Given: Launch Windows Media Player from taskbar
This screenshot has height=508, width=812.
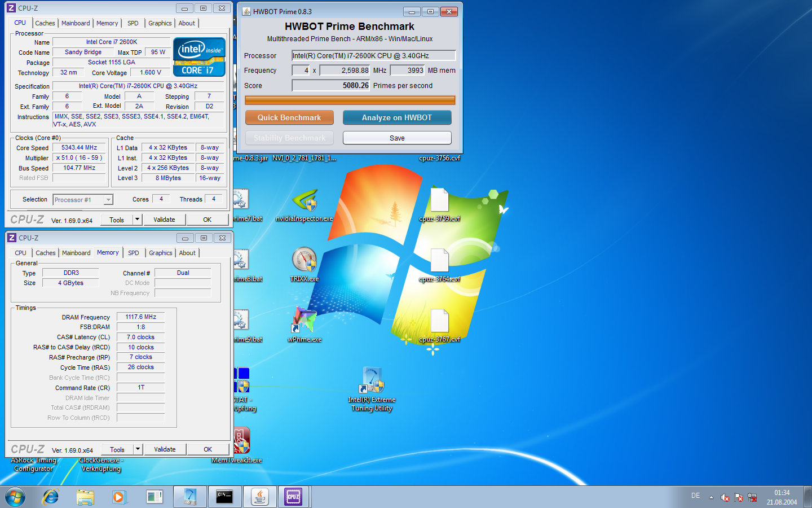Looking at the screenshot, I should coord(118,497).
